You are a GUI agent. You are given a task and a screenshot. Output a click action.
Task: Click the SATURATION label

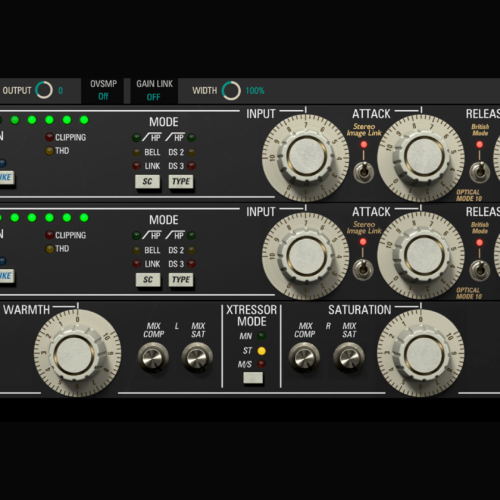[360, 310]
